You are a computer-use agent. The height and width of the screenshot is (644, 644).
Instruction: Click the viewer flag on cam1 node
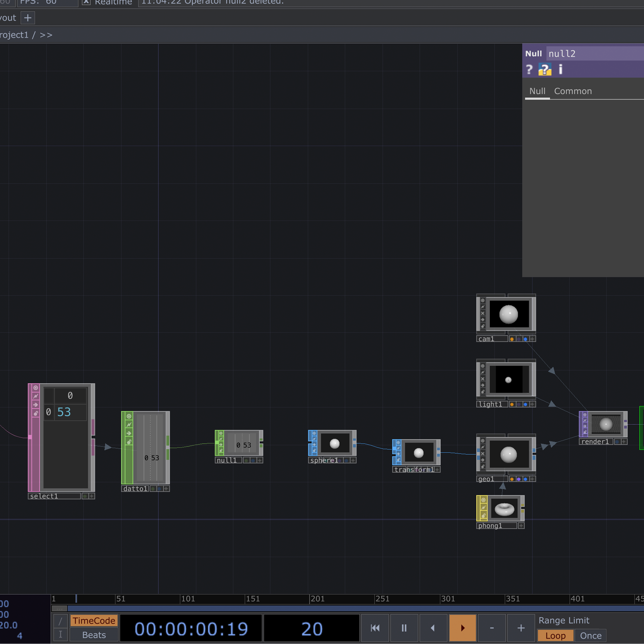[483, 301]
